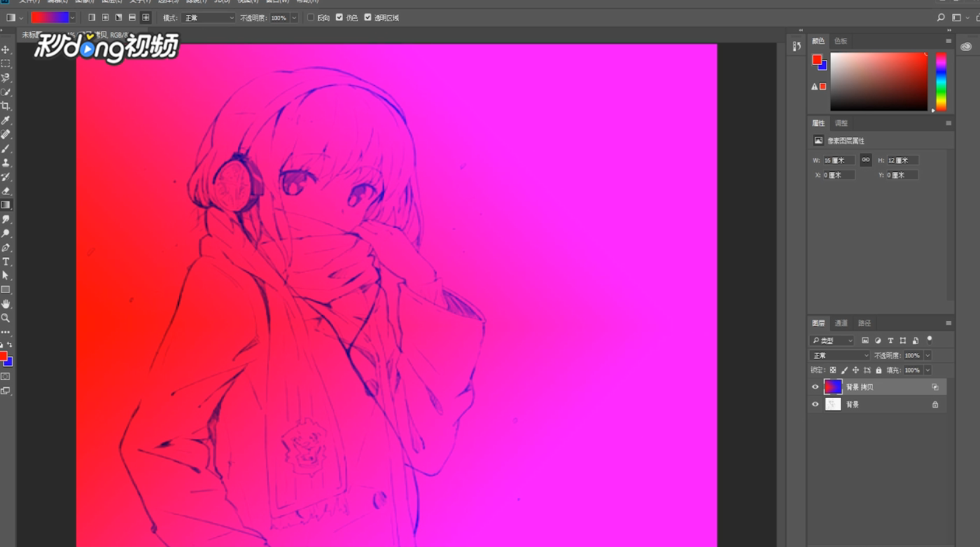This screenshot has height=547, width=980.
Task: Toggle lock position icon
Action: click(x=856, y=370)
